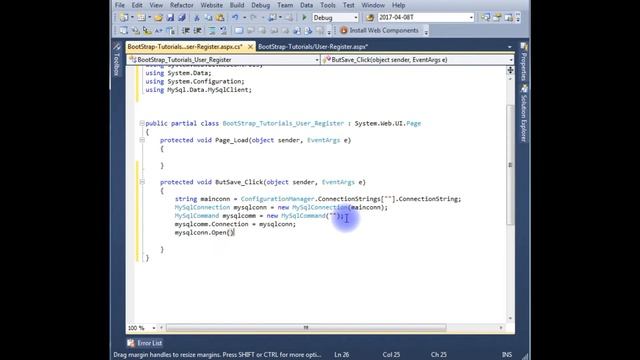640x360 pixels.
Task: Click the bookmark toggle icon in text editor toolbar
Action: [x=239, y=31]
